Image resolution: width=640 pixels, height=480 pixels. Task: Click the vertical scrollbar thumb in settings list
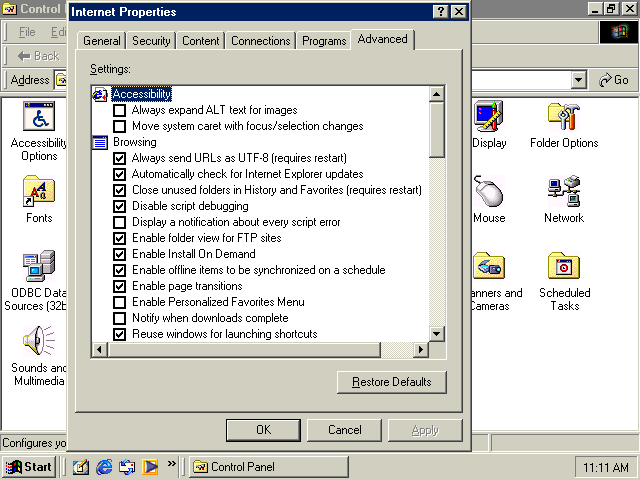pyautogui.click(x=436, y=130)
